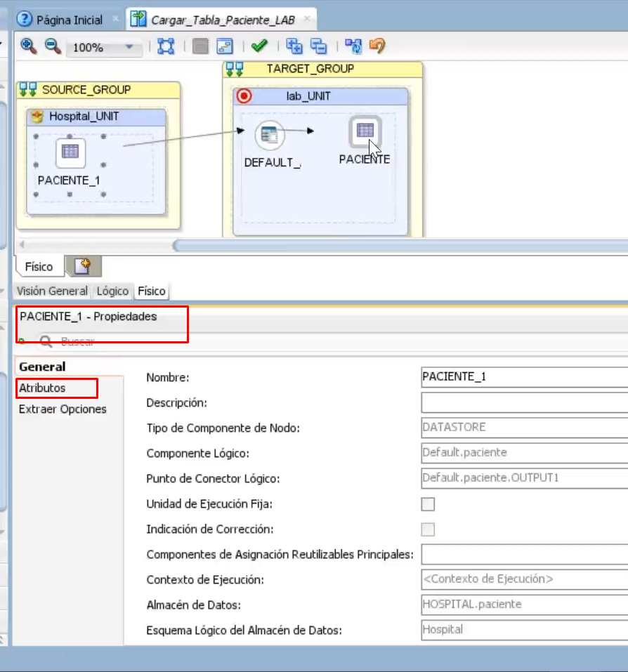The height and width of the screenshot is (672, 628).
Task: Select the Cargar_Tabla_Paciente_LAB tab
Action: (x=223, y=20)
